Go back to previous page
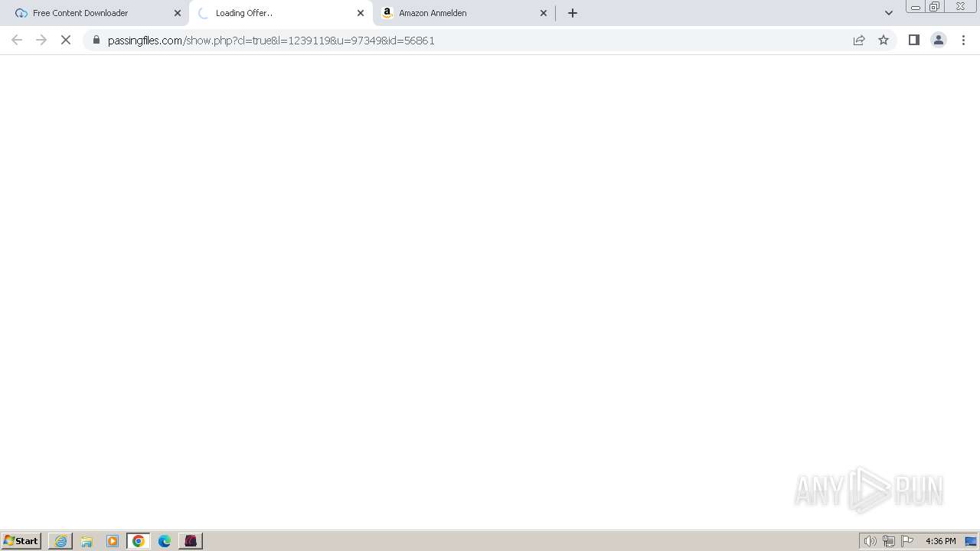Image resolution: width=980 pixels, height=551 pixels. point(17,40)
